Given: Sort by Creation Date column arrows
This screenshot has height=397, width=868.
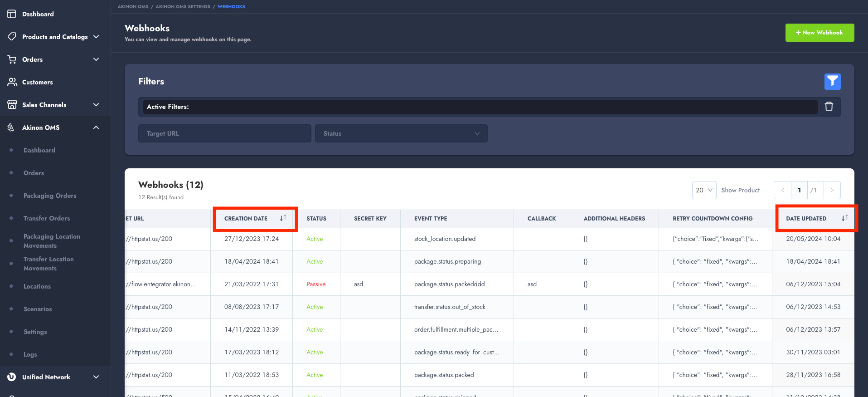Looking at the screenshot, I should (x=283, y=218).
